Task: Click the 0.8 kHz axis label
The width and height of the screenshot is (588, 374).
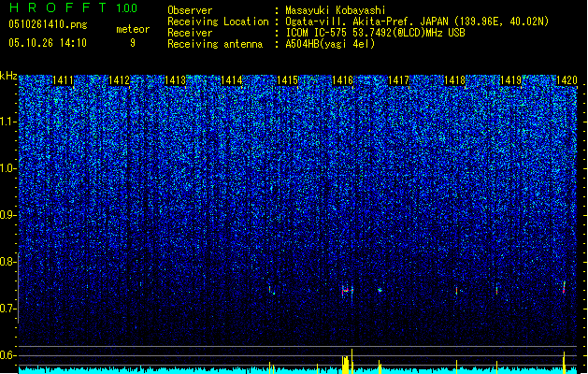Action: tap(8, 262)
